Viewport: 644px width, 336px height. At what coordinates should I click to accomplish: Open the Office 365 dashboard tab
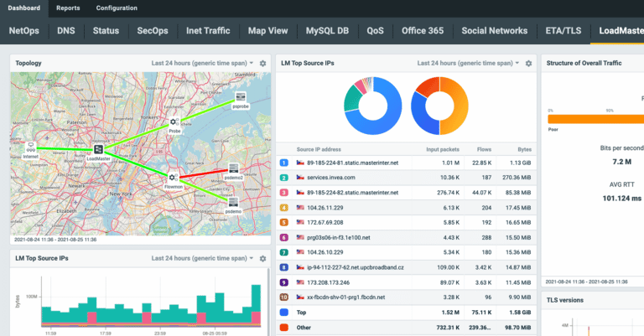pos(423,31)
